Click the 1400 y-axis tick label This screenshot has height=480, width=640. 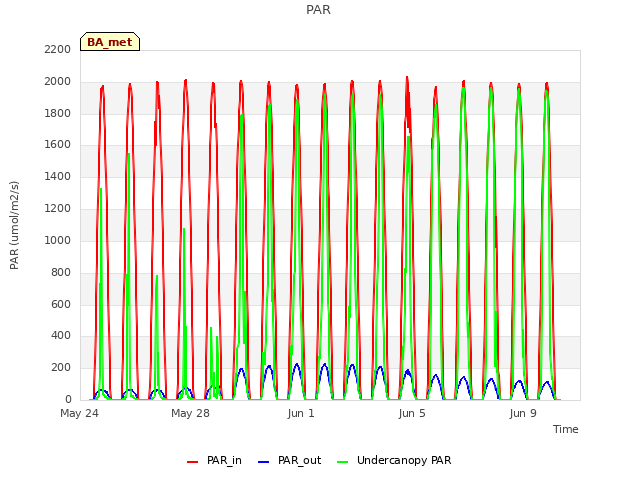58,177
